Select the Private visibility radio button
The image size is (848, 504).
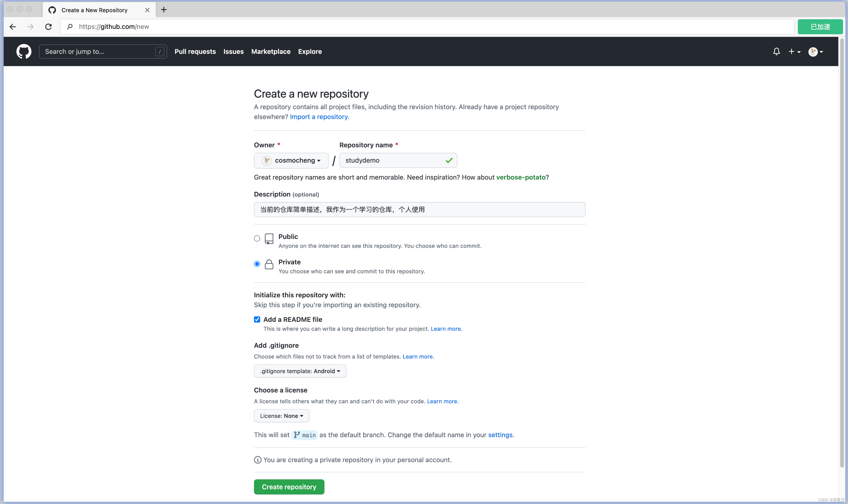pos(257,264)
